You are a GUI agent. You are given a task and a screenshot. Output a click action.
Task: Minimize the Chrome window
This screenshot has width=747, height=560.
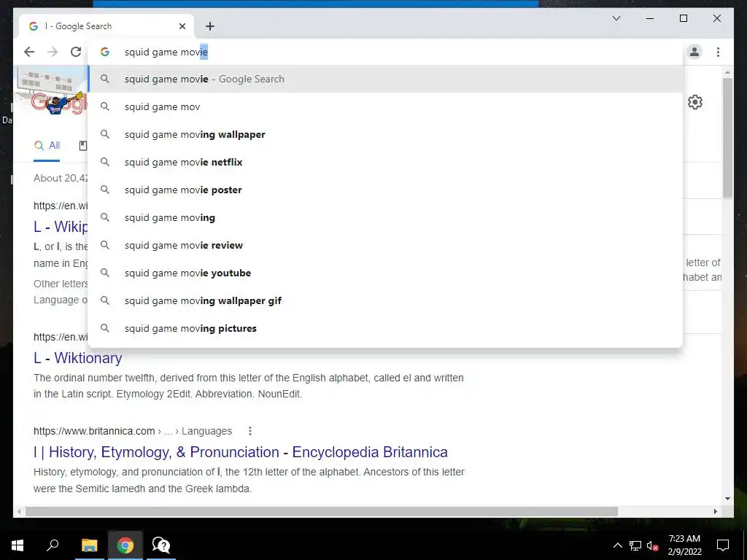[x=650, y=18]
